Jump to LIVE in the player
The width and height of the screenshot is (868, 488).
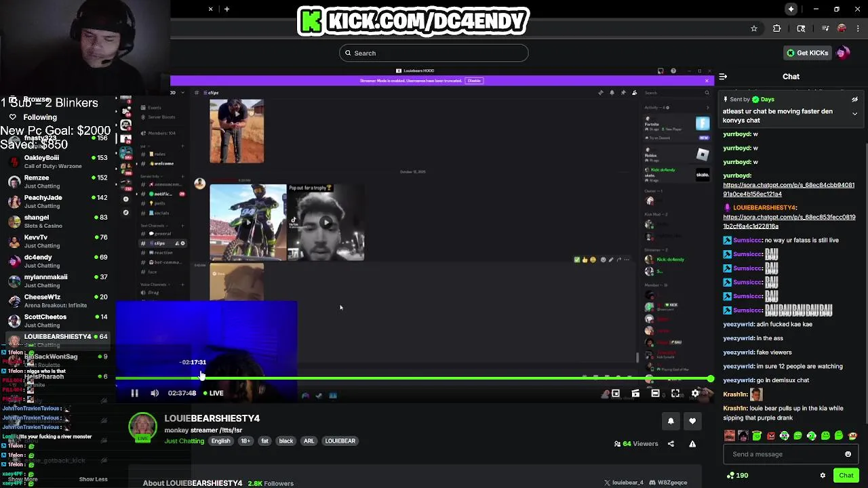[214, 393]
